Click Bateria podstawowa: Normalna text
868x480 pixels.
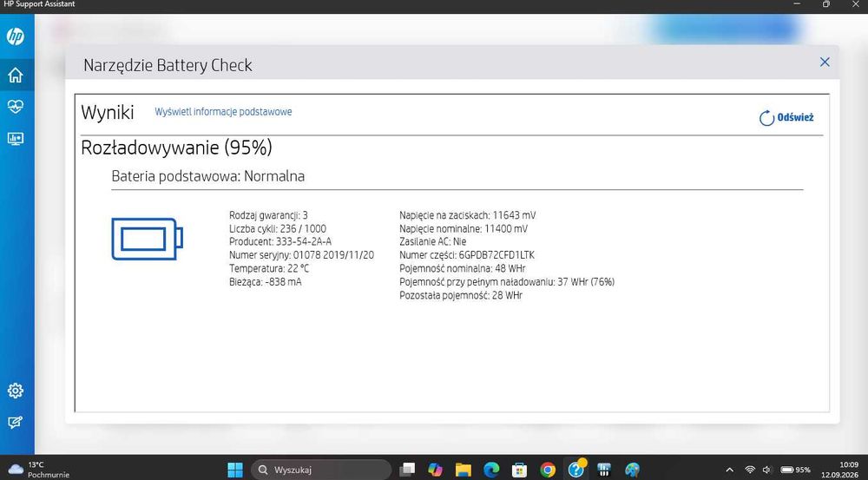pos(208,176)
